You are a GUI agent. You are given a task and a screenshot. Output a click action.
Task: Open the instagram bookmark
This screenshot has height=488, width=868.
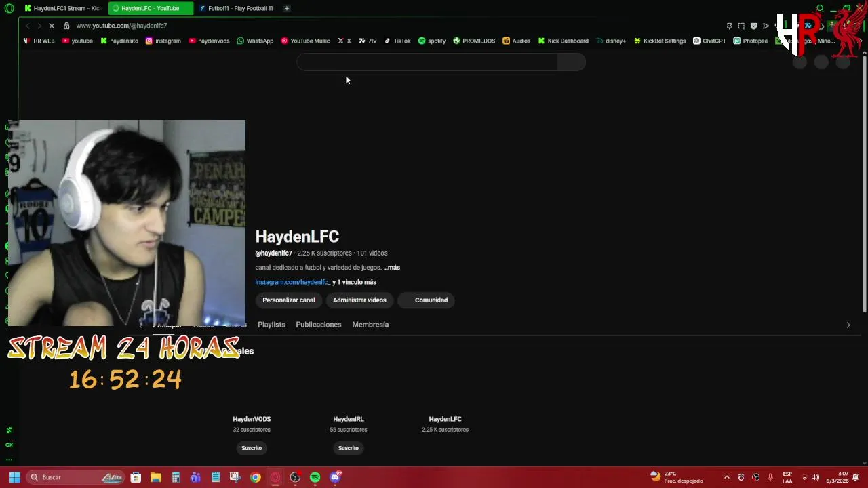pyautogui.click(x=163, y=41)
